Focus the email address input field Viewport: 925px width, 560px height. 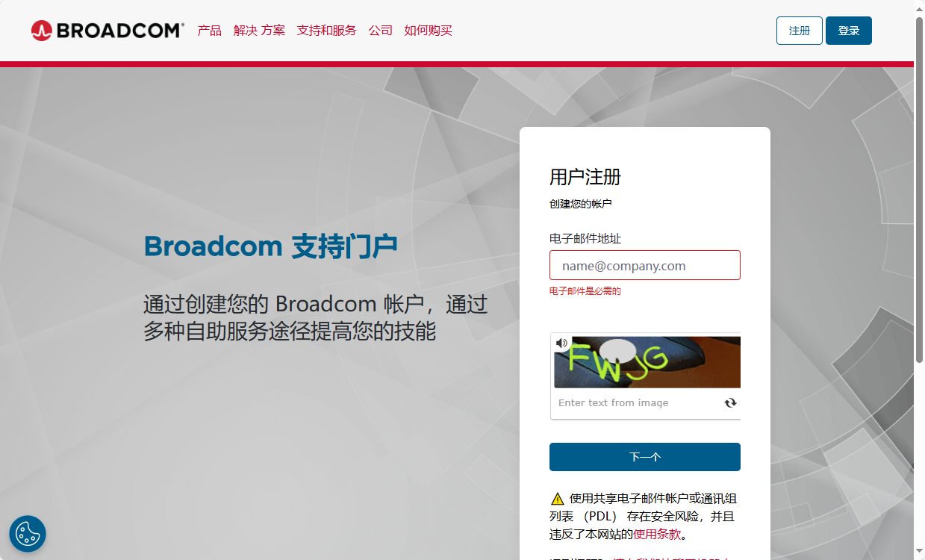[x=645, y=265]
